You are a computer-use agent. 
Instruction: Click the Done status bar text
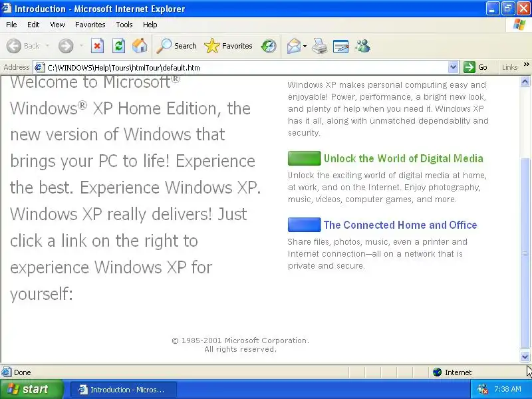[23, 372]
